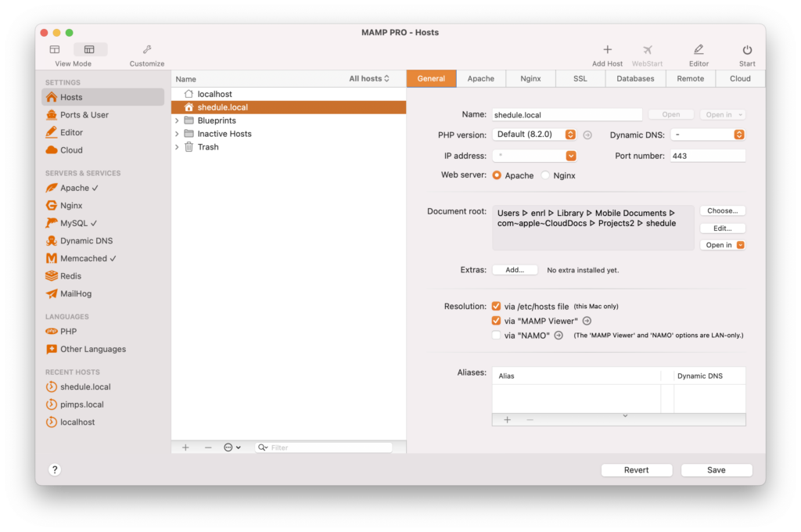
Task: Click the Add Host plus icon
Action: [x=607, y=49]
